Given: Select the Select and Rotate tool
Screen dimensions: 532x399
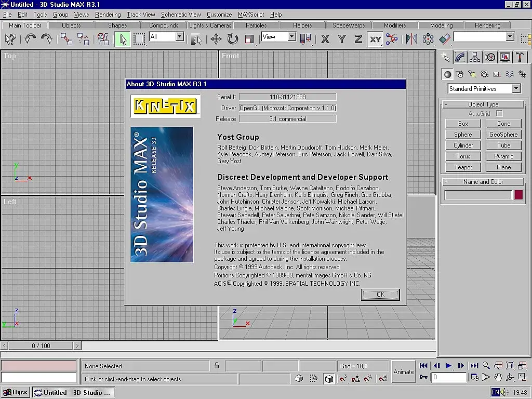Looking at the screenshot, I should click(x=232, y=39).
